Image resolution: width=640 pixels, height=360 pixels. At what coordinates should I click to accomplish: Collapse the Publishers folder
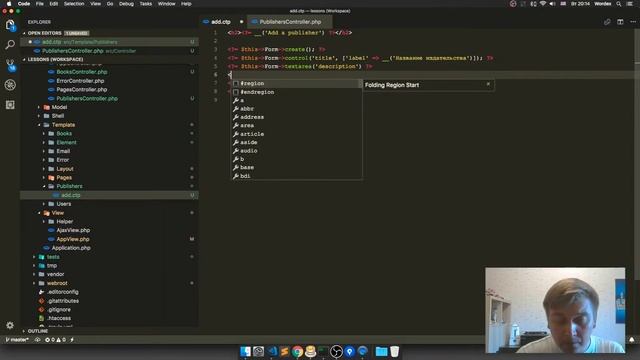click(69, 186)
